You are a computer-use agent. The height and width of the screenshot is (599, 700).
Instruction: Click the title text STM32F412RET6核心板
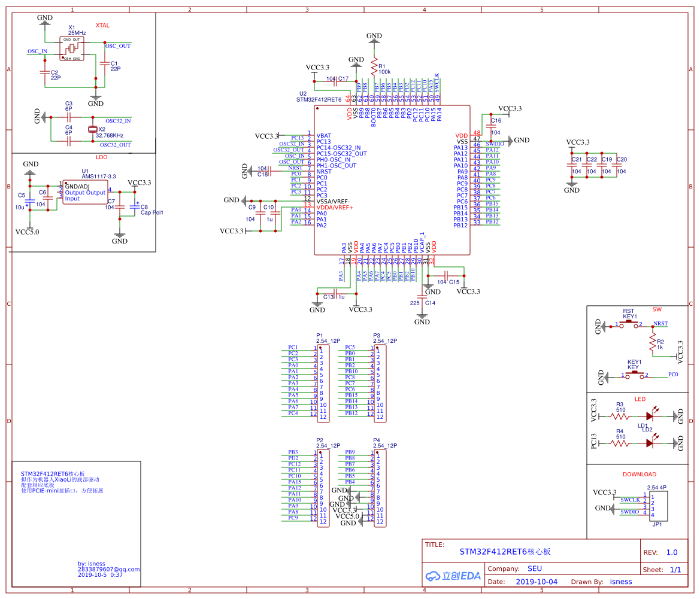pyautogui.click(x=505, y=552)
